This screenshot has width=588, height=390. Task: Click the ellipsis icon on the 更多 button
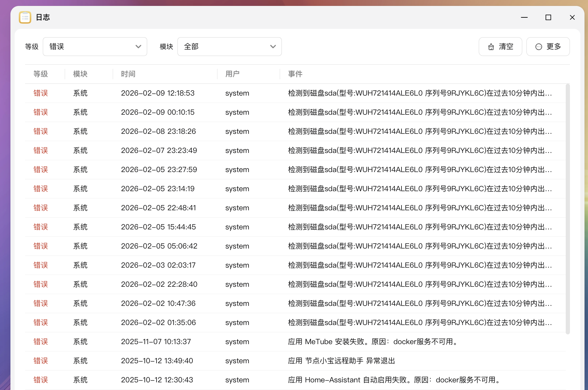coord(539,46)
